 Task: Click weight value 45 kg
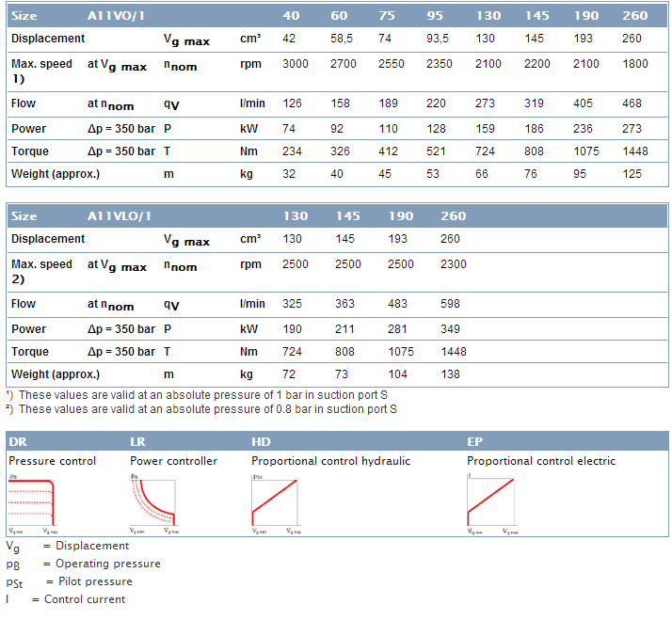coord(385,174)
